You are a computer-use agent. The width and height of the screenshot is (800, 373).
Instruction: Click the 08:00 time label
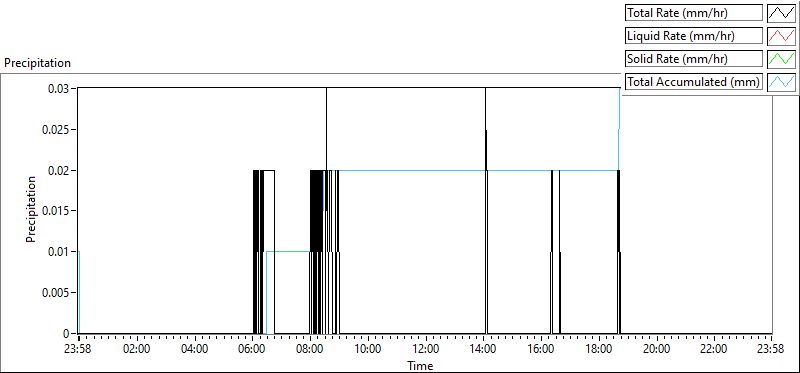310,350
